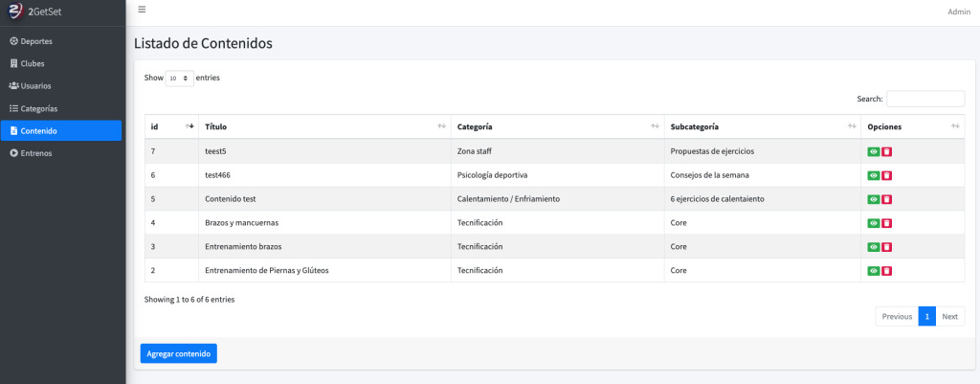Click the red trash icon for test466

pos(886,175)
